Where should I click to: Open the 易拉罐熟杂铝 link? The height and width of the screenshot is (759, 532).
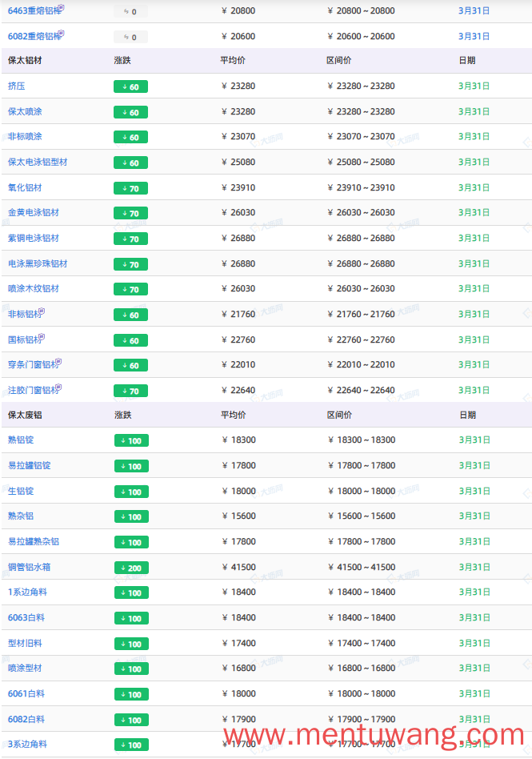pyautogui.click(x=34, y=542)
